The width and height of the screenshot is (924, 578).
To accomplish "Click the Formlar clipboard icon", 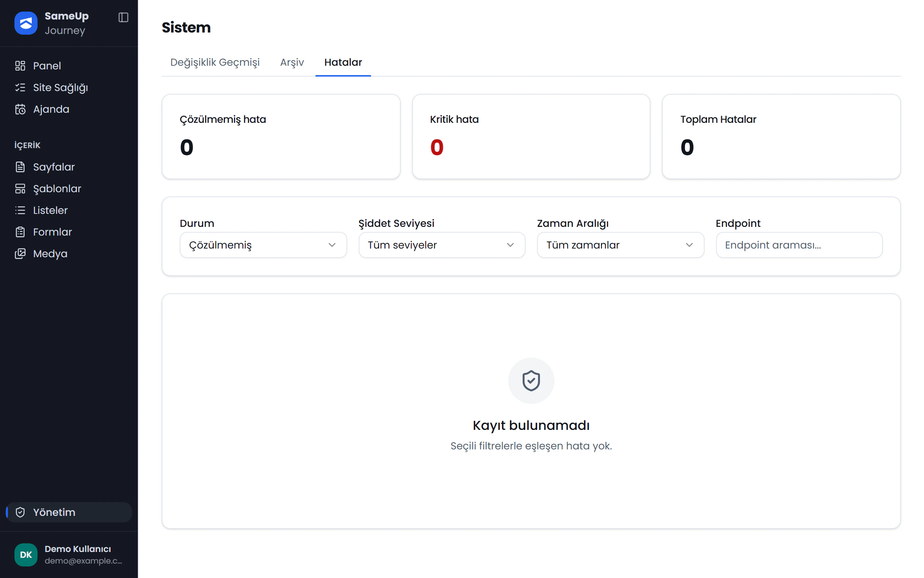I will pos(20,232).
